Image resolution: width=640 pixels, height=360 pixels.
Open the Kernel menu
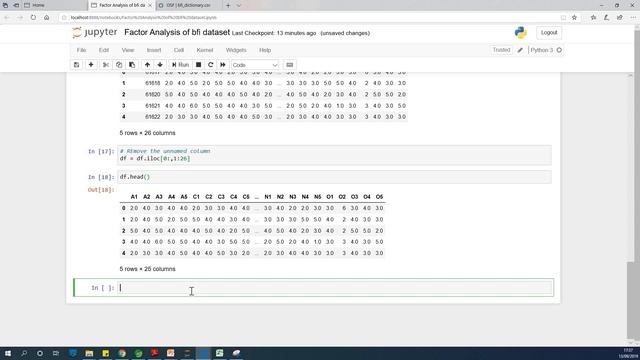[204, 50]
